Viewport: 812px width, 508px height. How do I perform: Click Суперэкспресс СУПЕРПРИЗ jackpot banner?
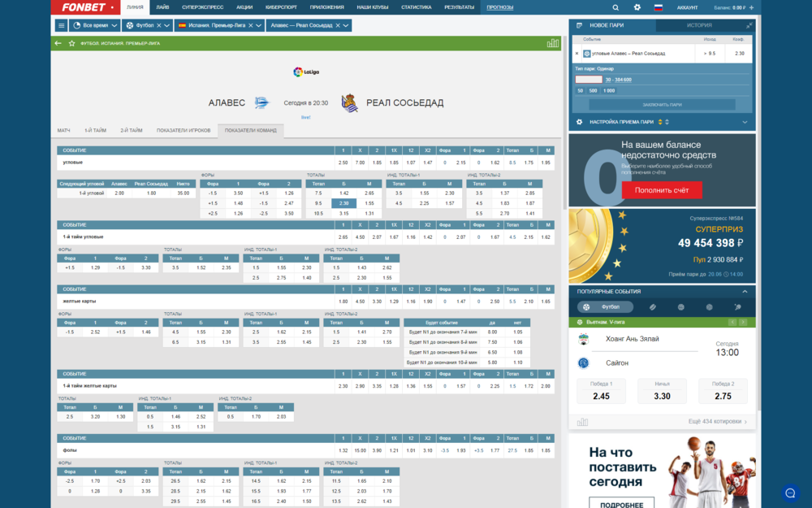click(662, 245)
